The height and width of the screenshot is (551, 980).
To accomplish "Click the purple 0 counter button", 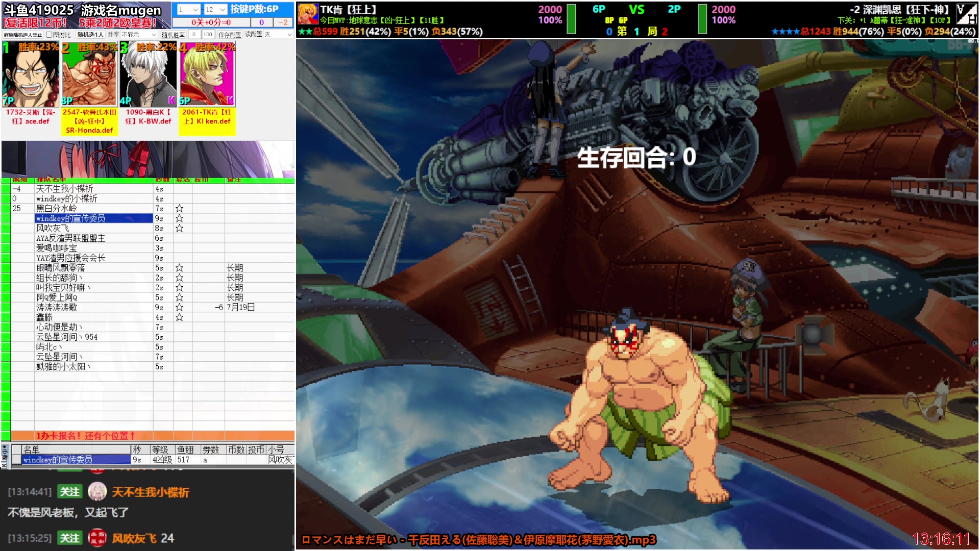I will 261,22.
